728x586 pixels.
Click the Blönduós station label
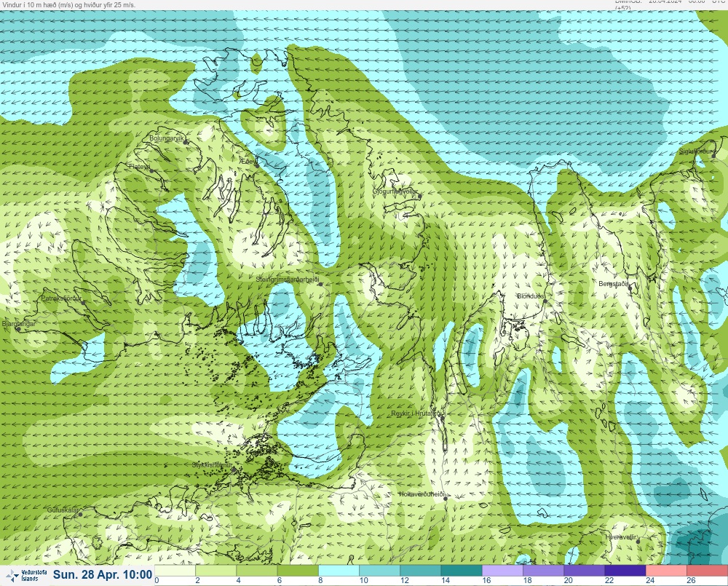click(531, 296)
